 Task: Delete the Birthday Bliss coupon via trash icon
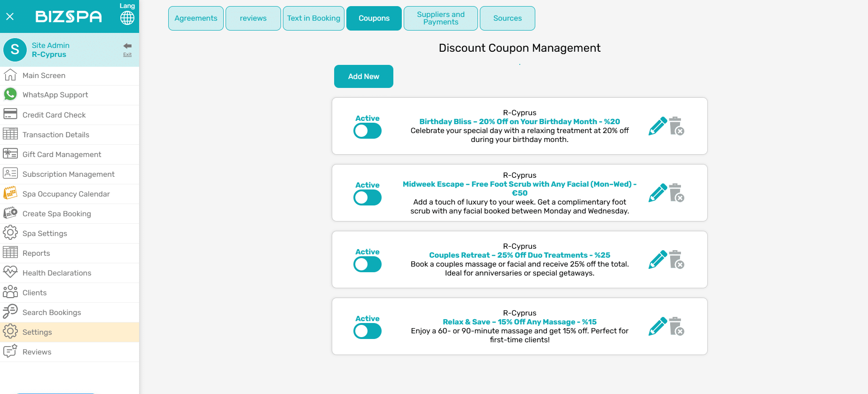tap(677, 126)
